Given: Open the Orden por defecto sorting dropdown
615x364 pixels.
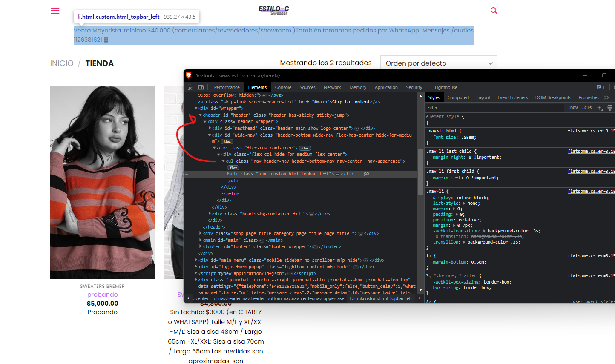Looking at the screenshot, I should pos(439,63).
